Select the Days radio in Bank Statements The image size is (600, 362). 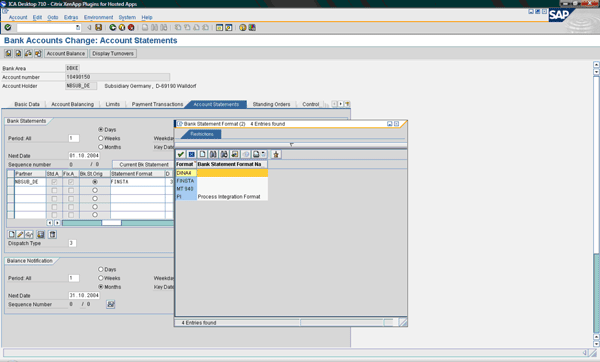pos(101,130)
